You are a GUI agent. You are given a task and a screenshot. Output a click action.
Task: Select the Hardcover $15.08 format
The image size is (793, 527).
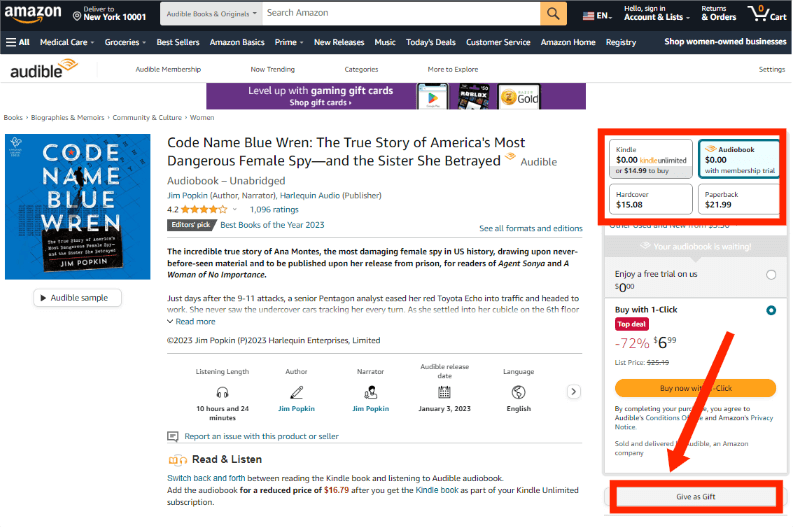[651, 199]
